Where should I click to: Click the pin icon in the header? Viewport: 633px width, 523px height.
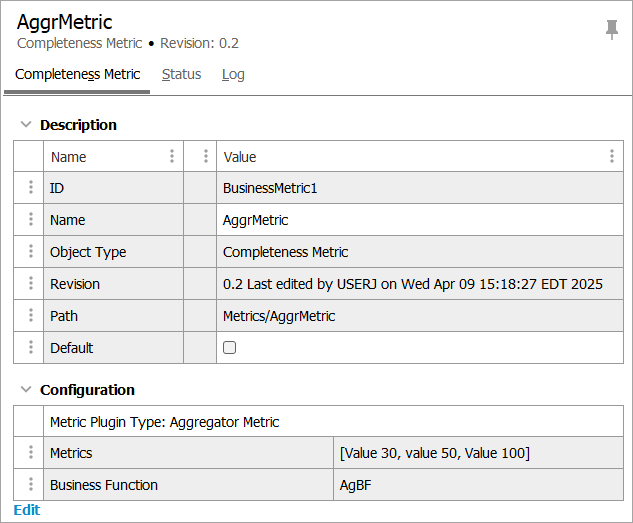612,30
